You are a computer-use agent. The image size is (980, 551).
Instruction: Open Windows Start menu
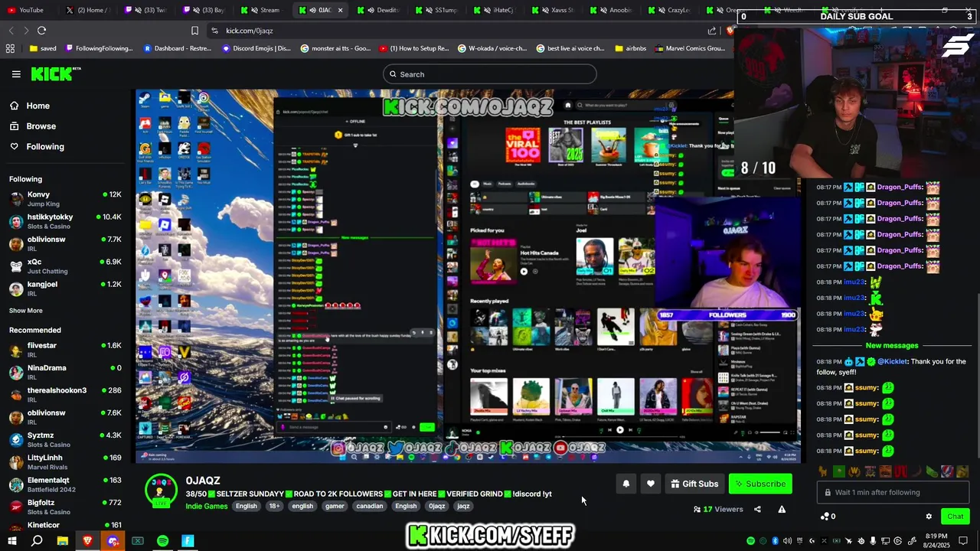(x=12, y=541)
